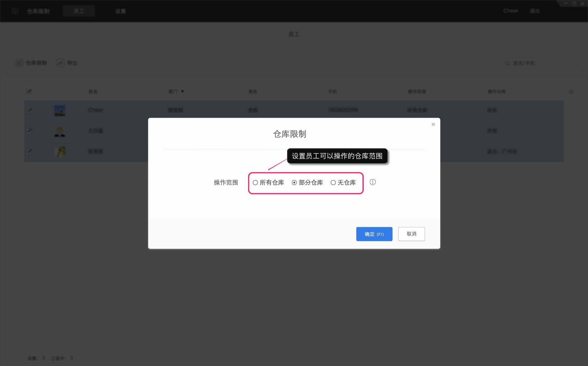The image size is (588, 366).
Task: Click the search magnifier icon
Action: (507, 63)
